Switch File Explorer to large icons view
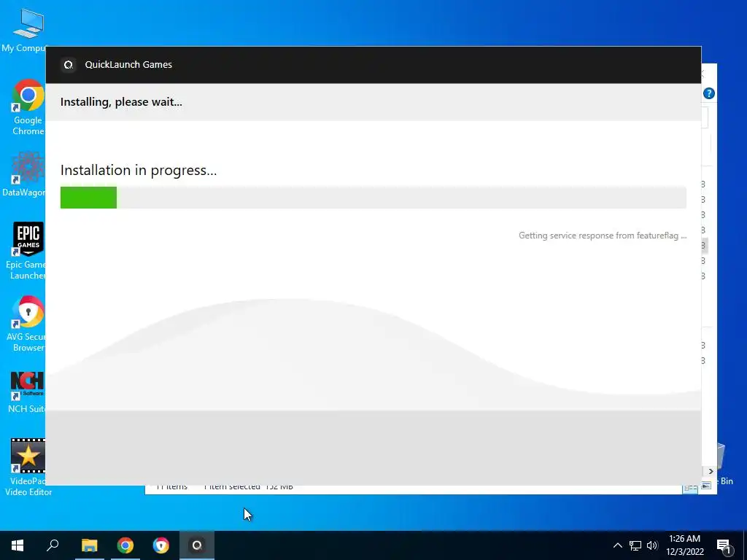This screenshot has width=747, height=560. 706,486
